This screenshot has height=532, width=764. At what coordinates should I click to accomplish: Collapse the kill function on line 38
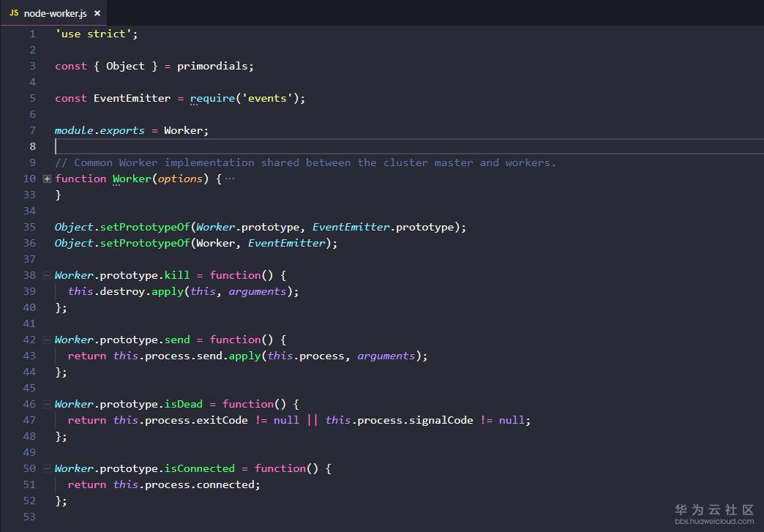click(47, 275)
